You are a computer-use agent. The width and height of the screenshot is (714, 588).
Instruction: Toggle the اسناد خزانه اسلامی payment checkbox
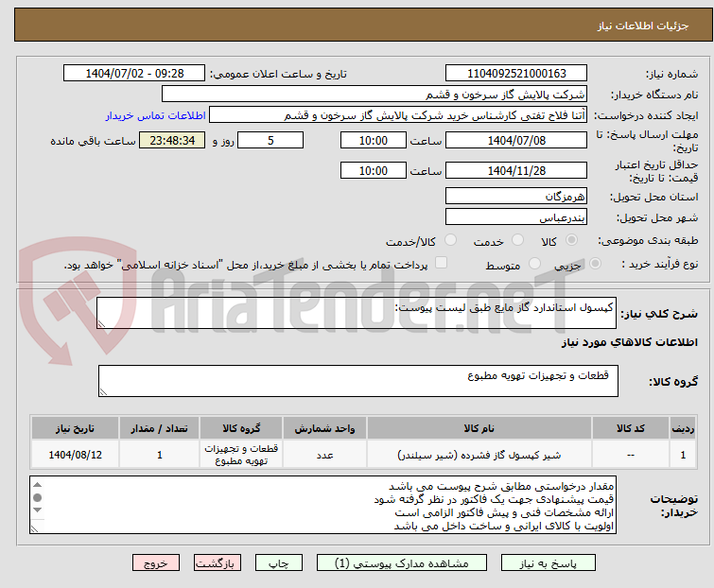tap(441, 263)
